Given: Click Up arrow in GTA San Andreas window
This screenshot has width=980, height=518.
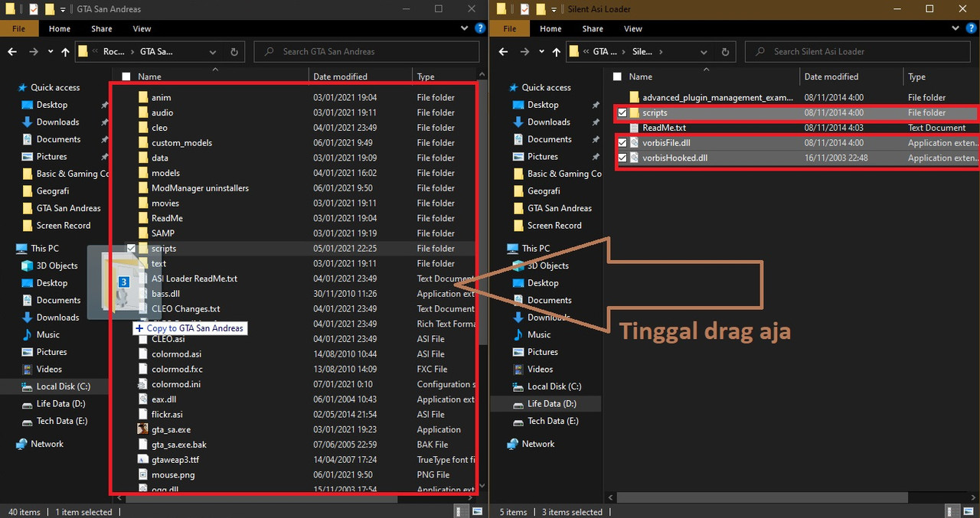Looking at the screenshot, I should (65, 52).
